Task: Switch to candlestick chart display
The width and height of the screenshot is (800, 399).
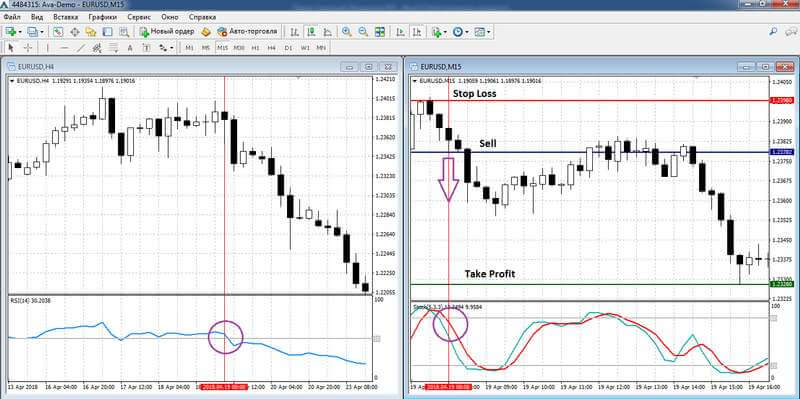Action: (311, 32)
